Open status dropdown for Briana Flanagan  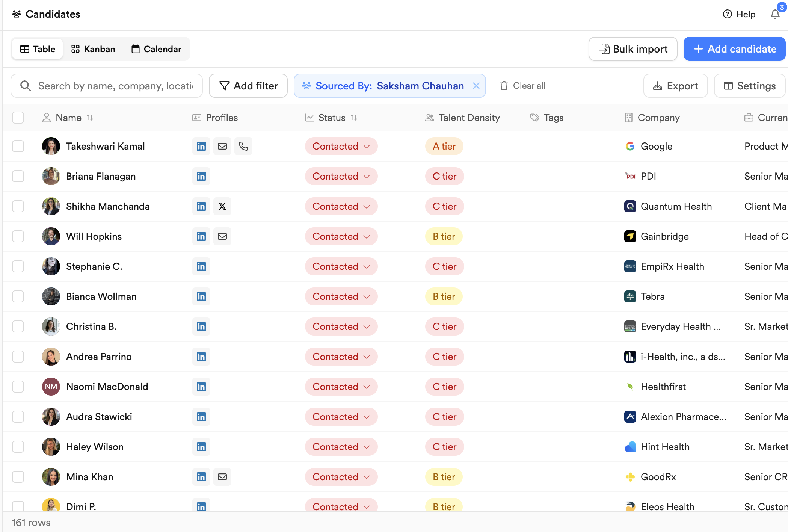click(x=341, y=176)
